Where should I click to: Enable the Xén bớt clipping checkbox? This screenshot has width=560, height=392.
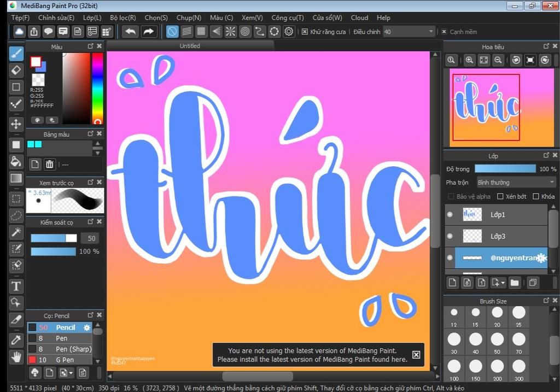tap(500, 196)
